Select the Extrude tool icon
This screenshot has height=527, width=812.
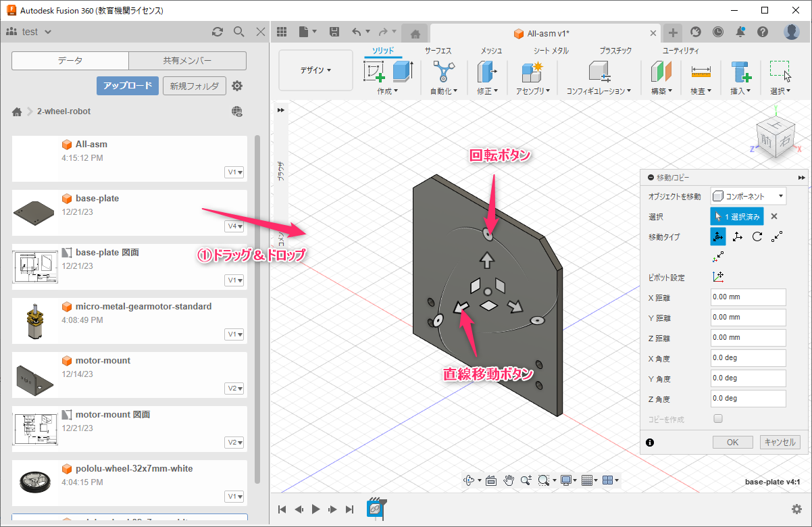[x=403, y=71]
